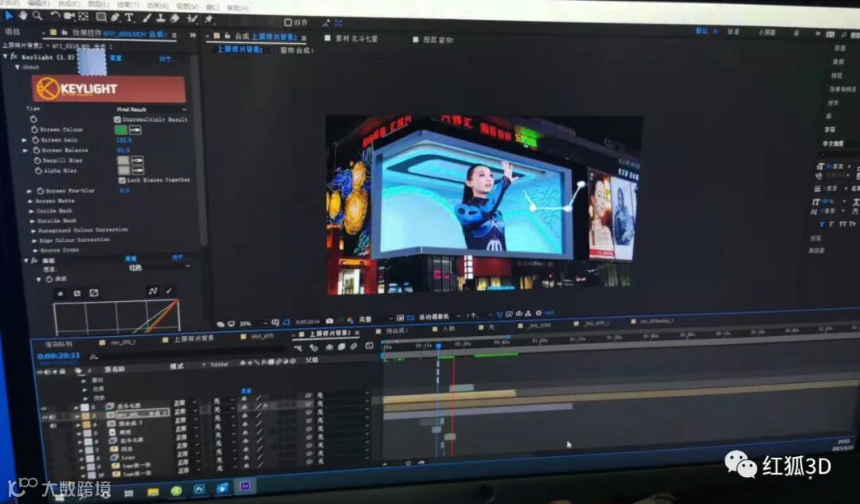This screenshot has width=860, height=504.
Task: Select the Puppet Pin tool
Action: point(209,19)
